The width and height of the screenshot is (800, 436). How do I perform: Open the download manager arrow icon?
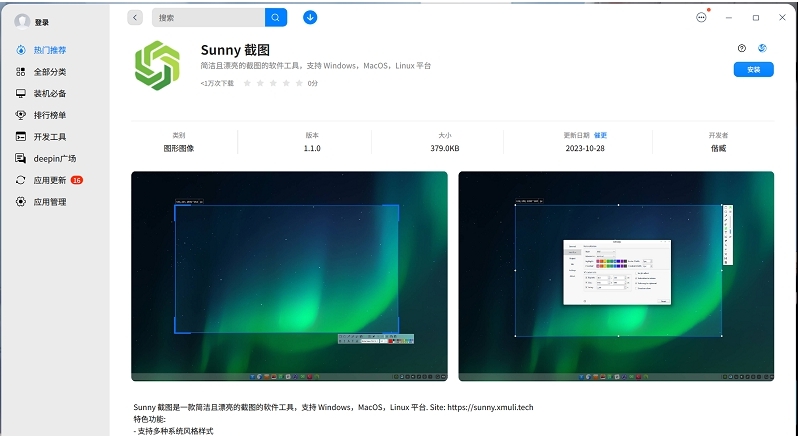[310, 17]
